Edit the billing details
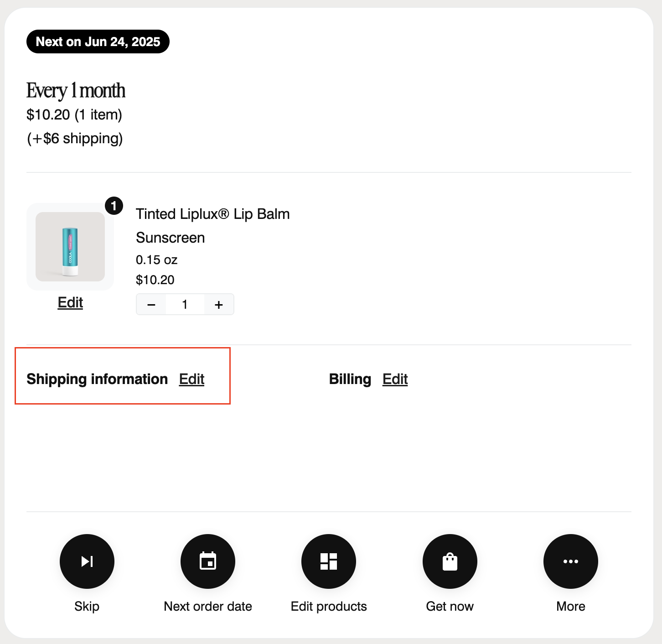 tap(395, 379)
